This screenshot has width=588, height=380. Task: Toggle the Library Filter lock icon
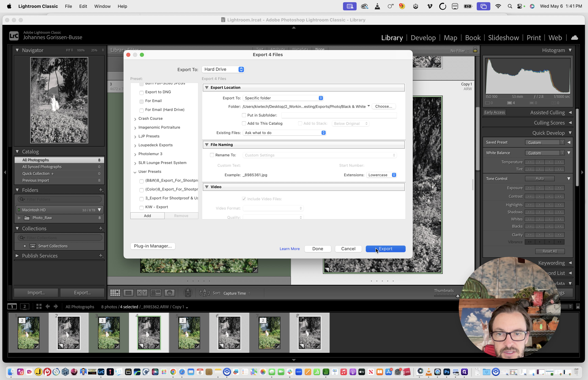(475, 50)
